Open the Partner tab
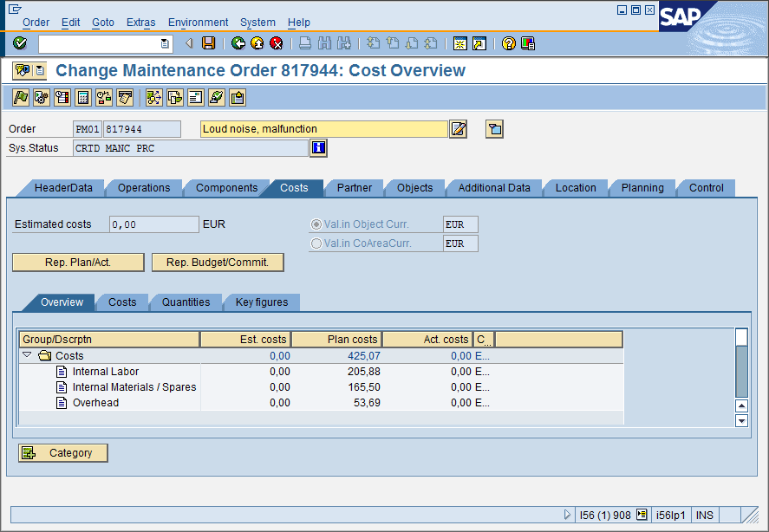 point(354,188)
